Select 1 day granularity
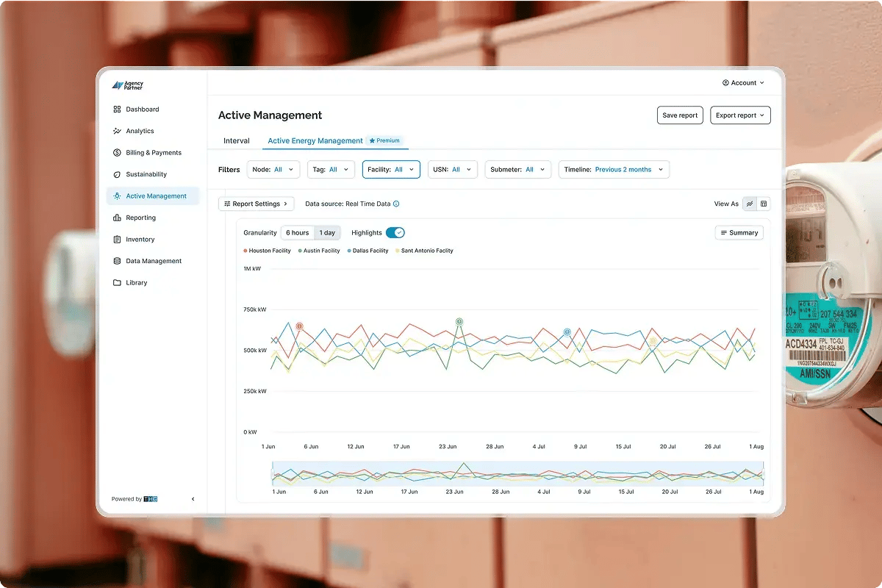The height and width of the screenshot is (588, 882). (327, 232)
